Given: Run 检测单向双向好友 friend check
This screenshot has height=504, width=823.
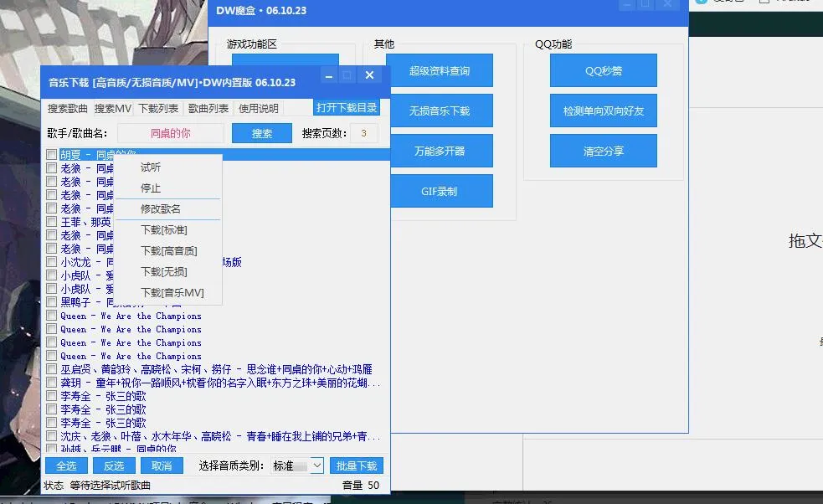Looking at the screenshot, I should point(602,111).
